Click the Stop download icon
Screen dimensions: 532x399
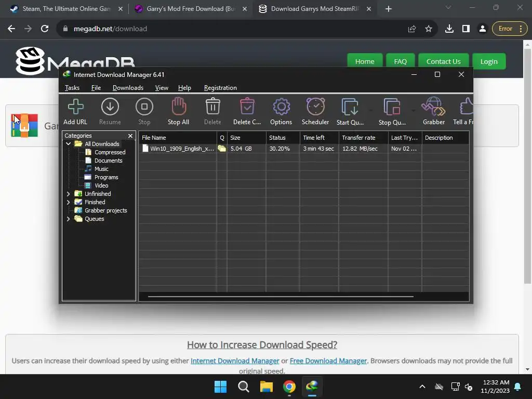pyautogui.click(x=144, y=112)
